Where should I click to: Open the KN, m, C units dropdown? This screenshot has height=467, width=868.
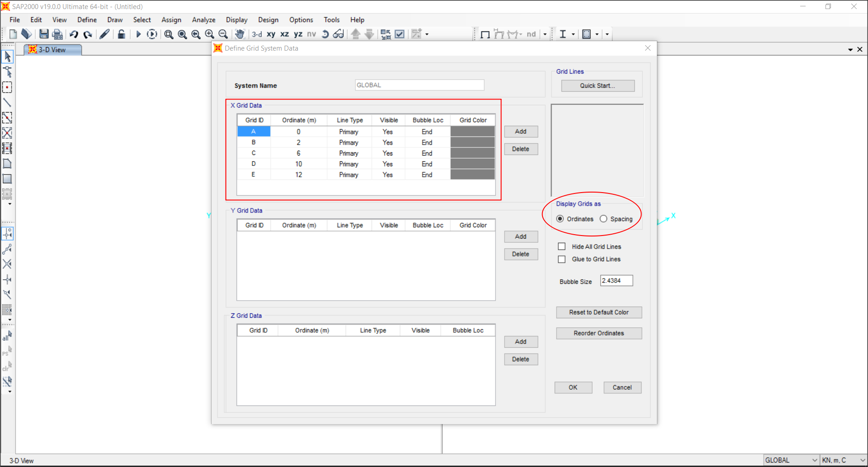843,460
